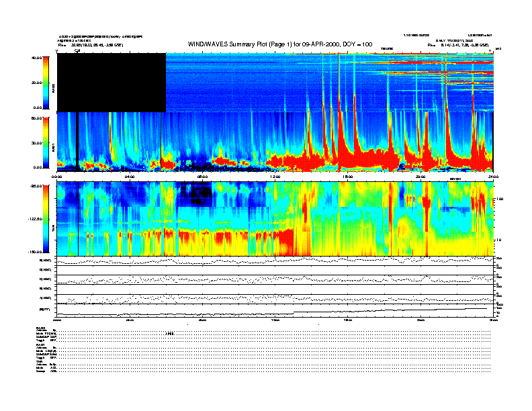Click the 24:00 tick under RAD1 spectrogram

coord(493,177)
